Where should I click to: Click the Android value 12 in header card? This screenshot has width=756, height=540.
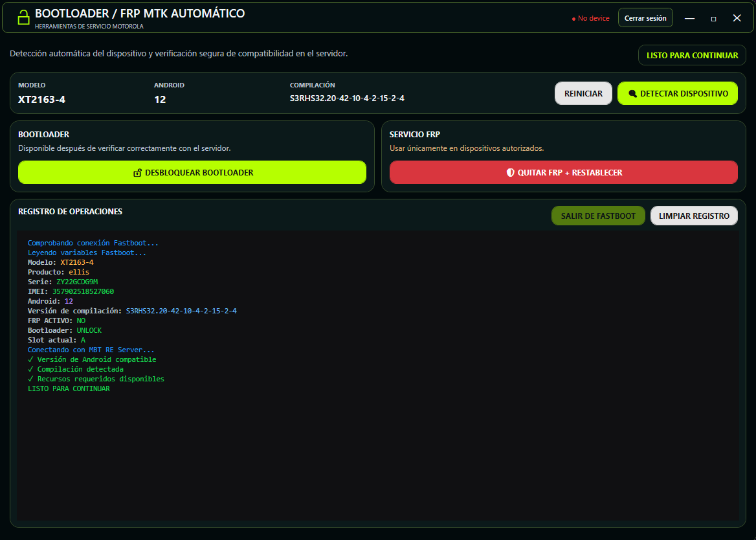[160, 99]
